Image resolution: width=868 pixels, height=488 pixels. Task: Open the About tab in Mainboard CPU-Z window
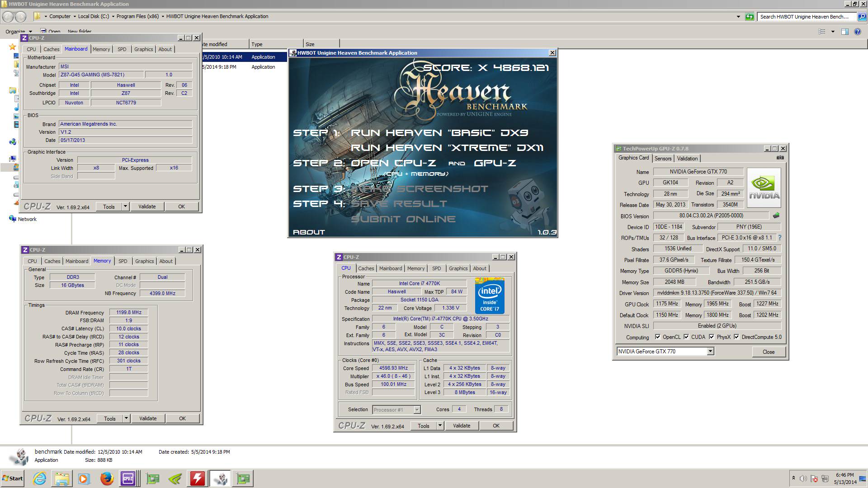(x=165, y=49)
